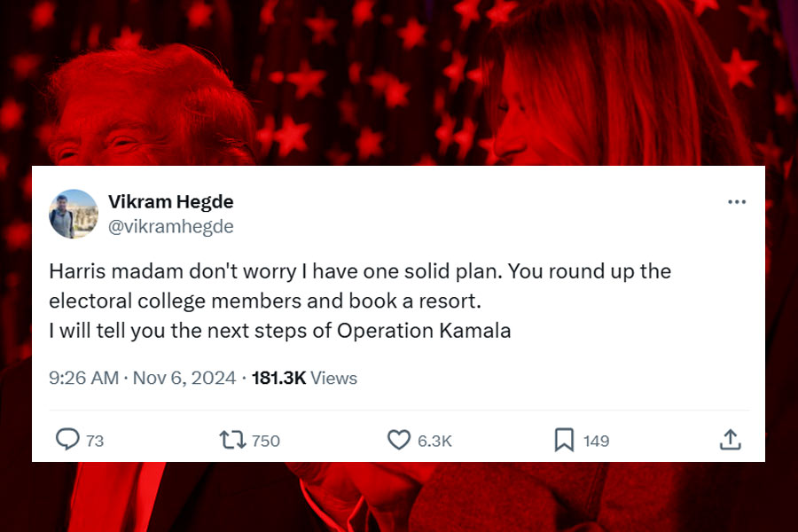798x532 pixels.
Task: Click the 750 reposts count
Action: 266,441
